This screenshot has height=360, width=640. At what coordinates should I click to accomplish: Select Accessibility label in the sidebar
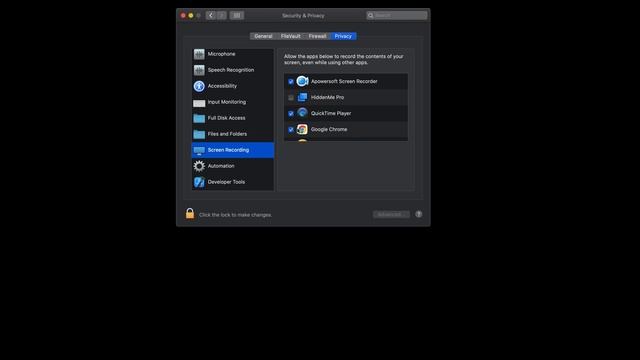(222, 86)
